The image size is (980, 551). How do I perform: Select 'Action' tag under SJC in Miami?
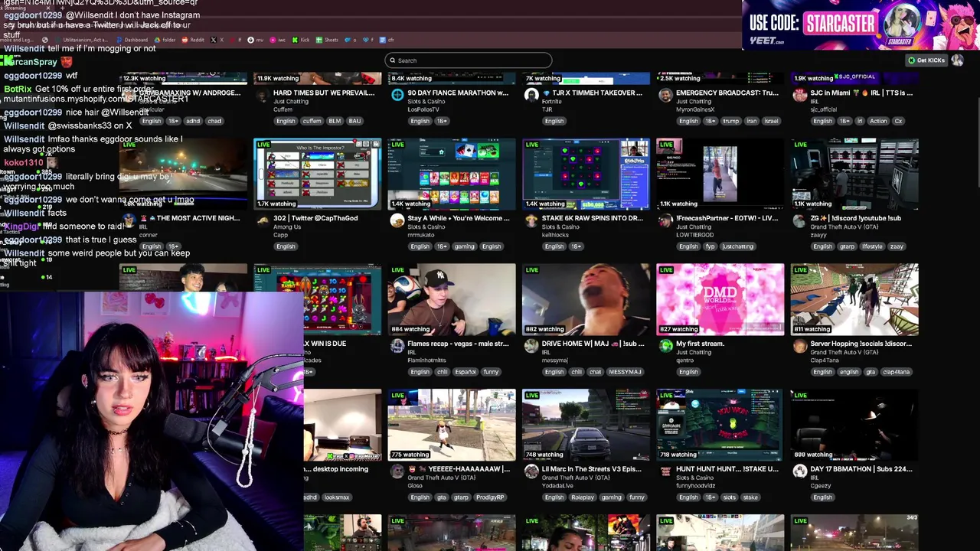[x=878, y=121]
